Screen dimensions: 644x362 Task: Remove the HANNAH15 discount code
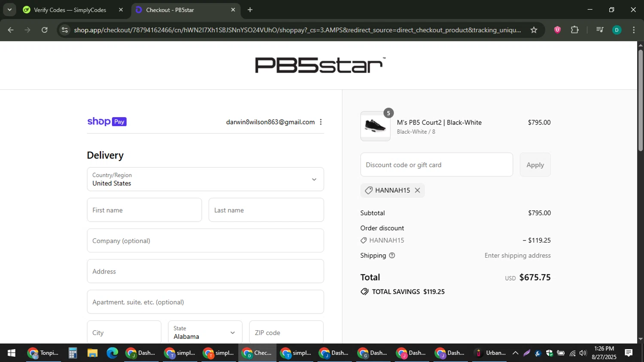coord(417,190)
